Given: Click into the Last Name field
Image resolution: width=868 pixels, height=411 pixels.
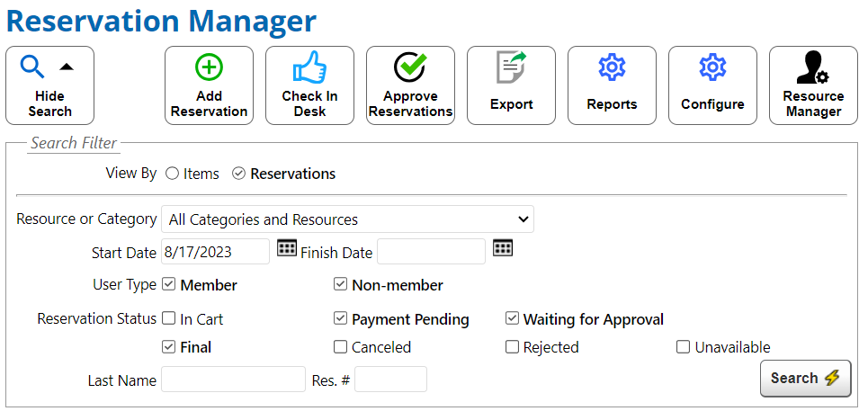Looking at the screenshot, I should (233, 380).
